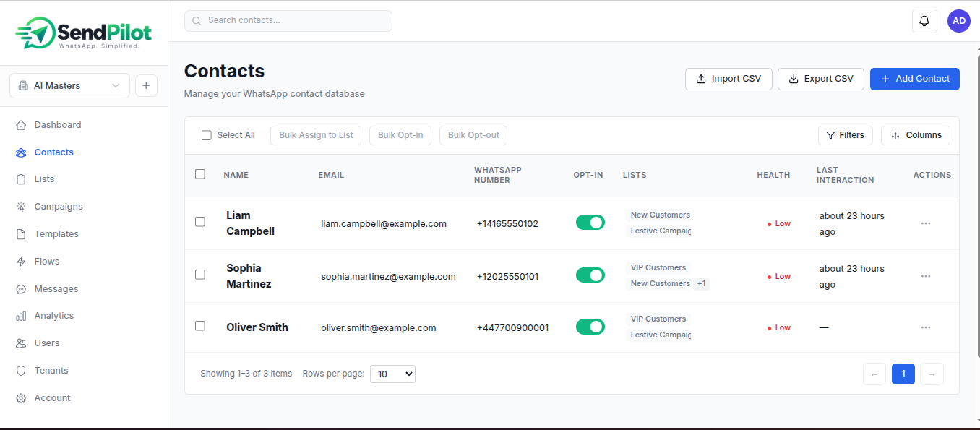Click the Flows lightning icon

click(21, 262)
